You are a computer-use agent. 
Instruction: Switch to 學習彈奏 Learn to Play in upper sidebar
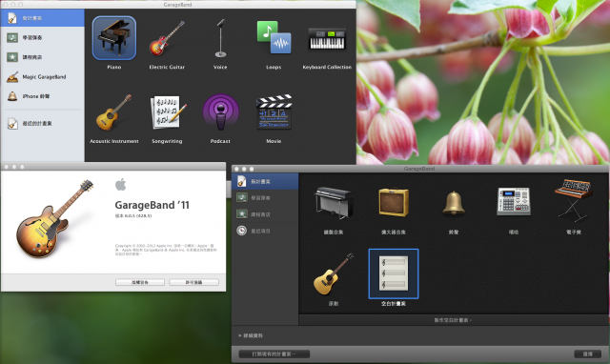pos(42,38)
